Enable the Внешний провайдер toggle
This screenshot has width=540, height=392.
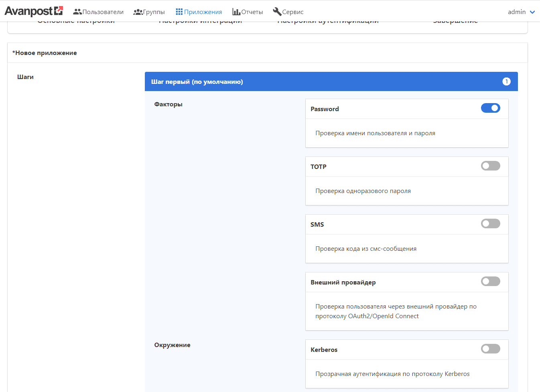[x=490, y=281]
